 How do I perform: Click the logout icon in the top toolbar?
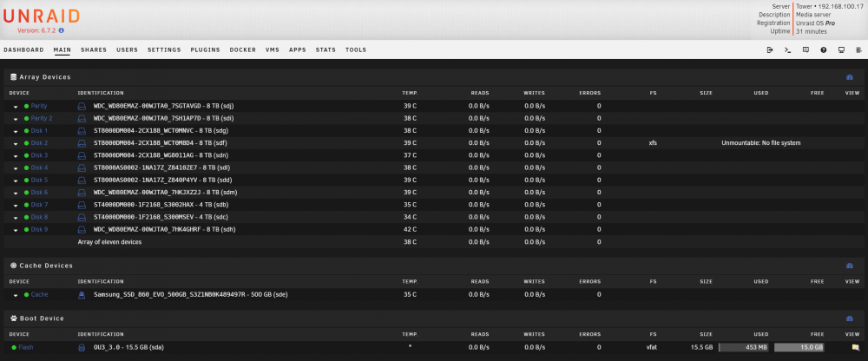tap(769, 49)
